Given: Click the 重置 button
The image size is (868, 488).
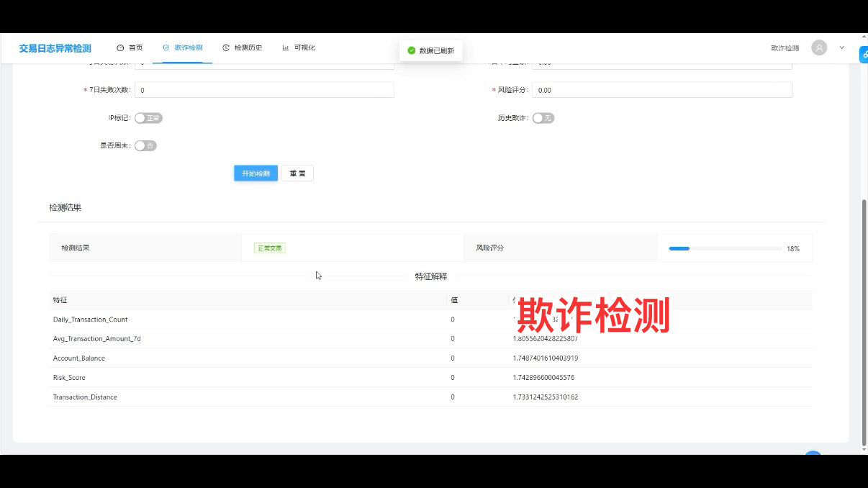Looking at the screenshot, I should pyautogui.click(x=297, y=173).
